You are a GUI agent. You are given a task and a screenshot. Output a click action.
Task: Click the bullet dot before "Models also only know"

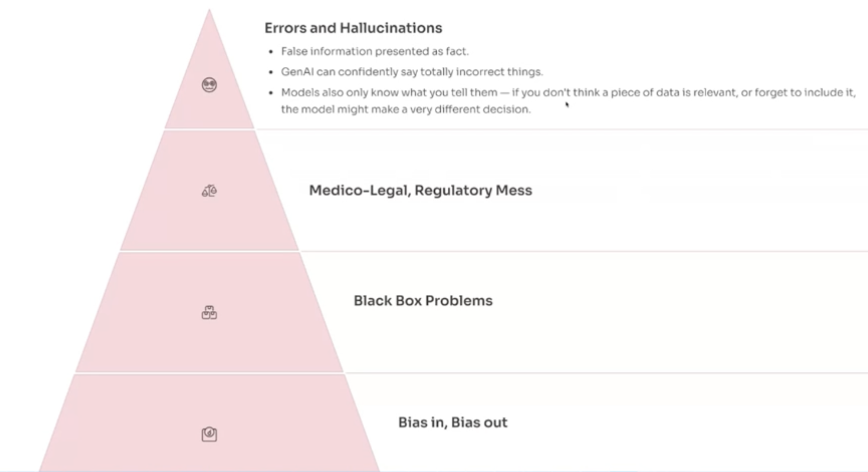271,93
